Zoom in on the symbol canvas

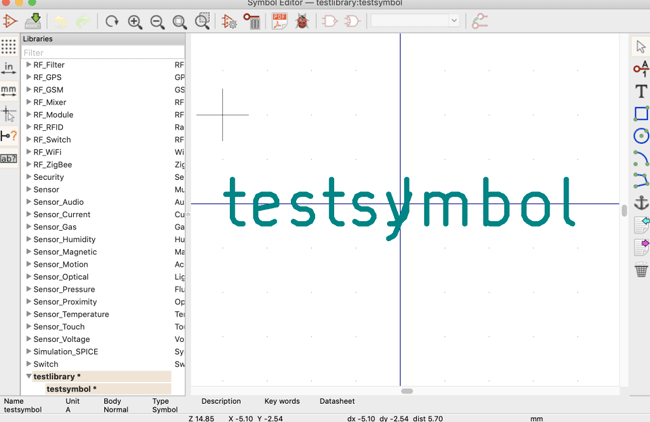pos(135,22)
